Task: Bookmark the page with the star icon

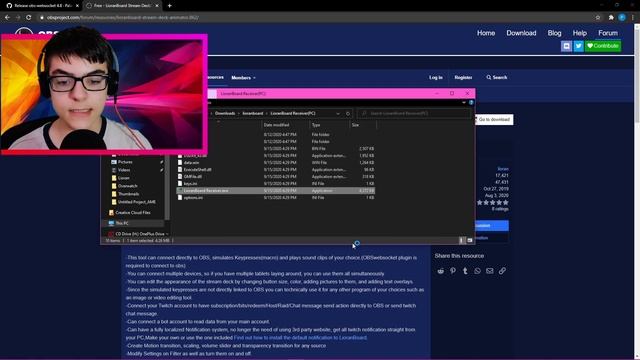Action: [598, 18]
